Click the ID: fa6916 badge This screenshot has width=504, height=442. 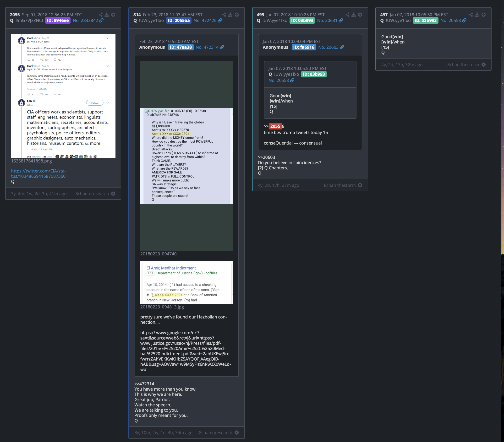coord(304,47)
